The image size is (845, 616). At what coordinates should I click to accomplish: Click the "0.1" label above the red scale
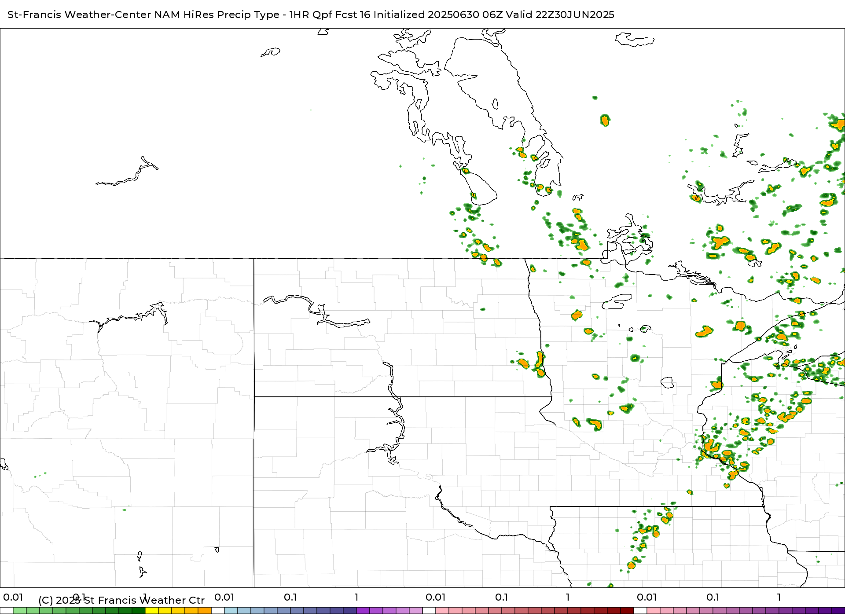502,597
